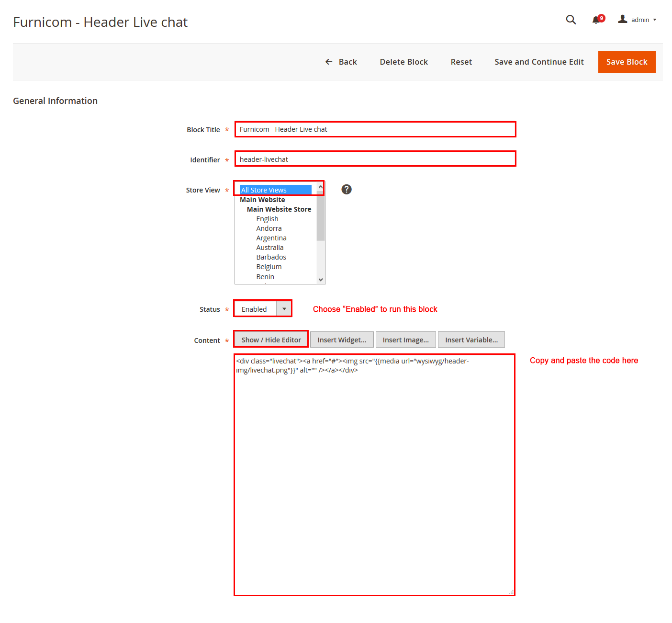Select All Store Views option
This screenshot has height=623, width=672.
click(276, 190)
